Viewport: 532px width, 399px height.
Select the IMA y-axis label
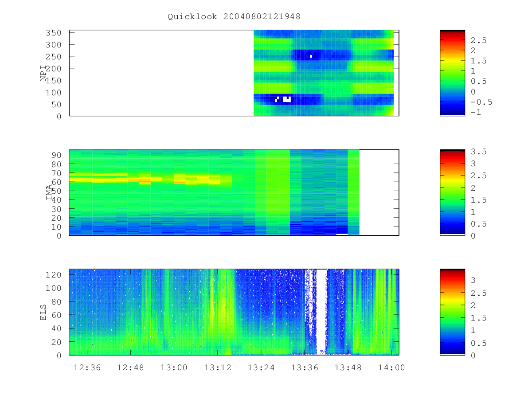coord(49,192)
